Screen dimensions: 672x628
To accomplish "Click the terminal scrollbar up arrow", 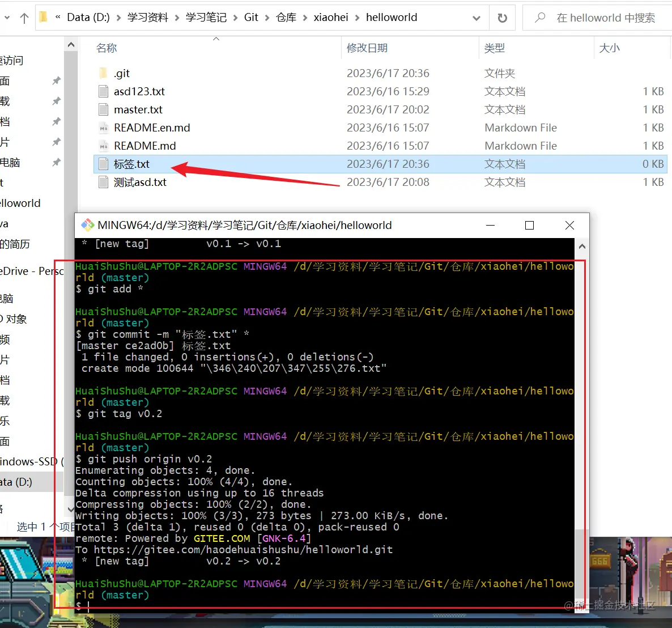I will click(581, 247).
